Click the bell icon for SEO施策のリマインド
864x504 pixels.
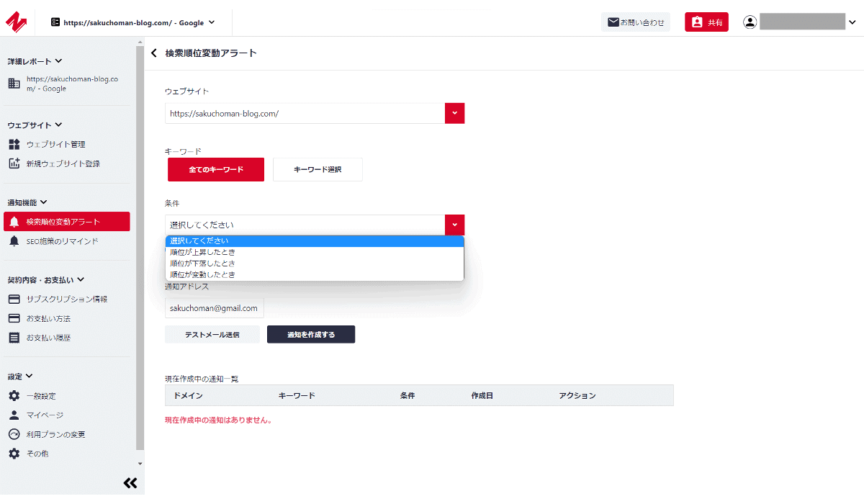point(14,241)
